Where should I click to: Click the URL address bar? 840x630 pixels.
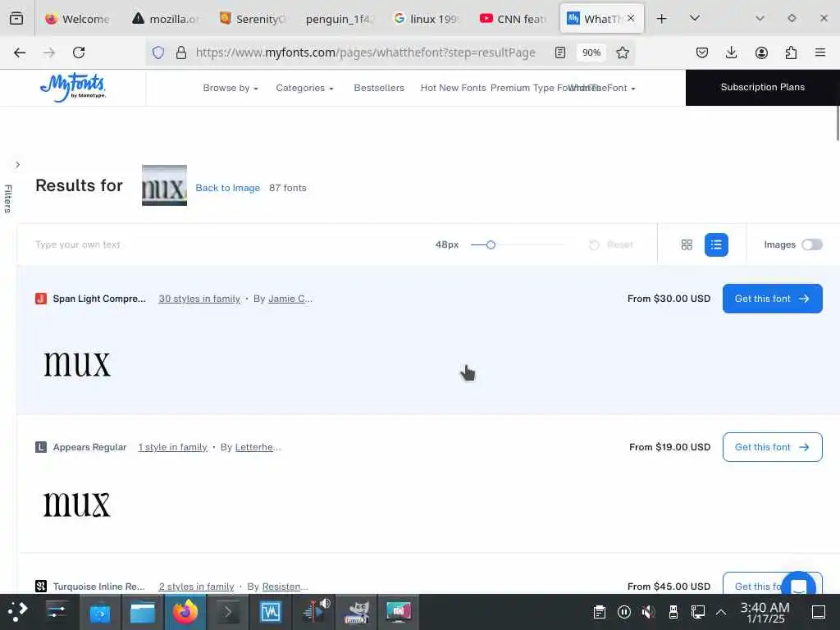point(365,52)
